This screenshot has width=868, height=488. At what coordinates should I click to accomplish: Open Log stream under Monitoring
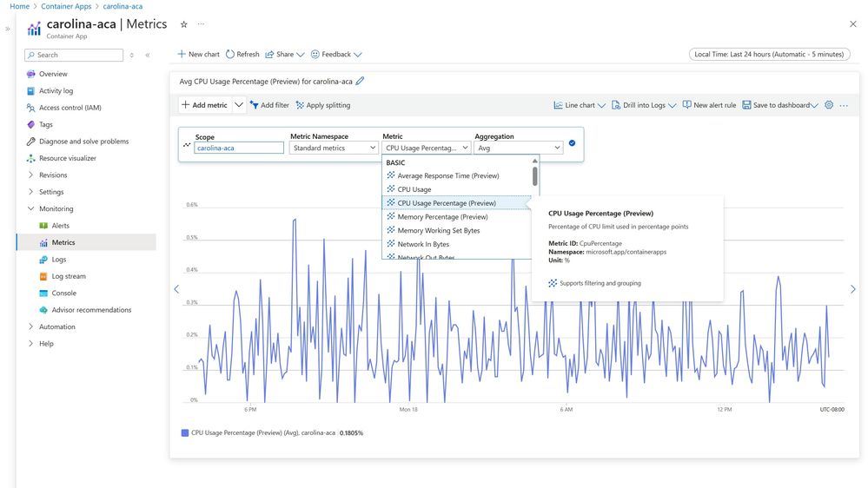pyautogui.click(x=69, y=276)
